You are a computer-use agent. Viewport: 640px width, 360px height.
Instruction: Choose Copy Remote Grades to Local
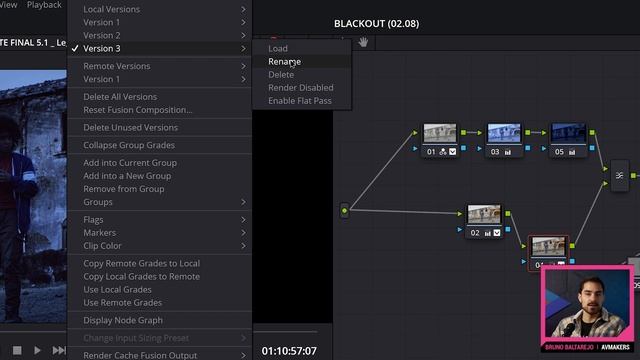[x=160, y=263]
